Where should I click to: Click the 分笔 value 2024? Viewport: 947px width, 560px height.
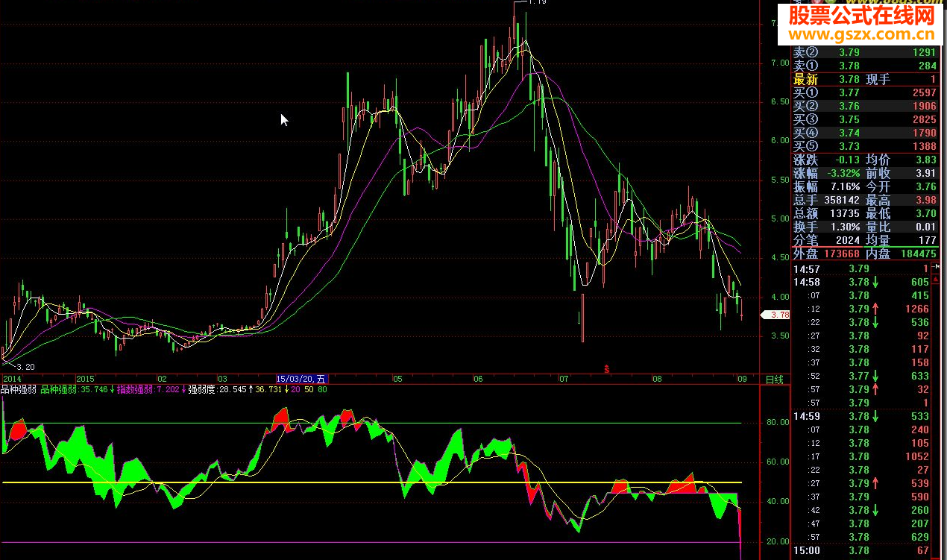click(x=847, y=240)
